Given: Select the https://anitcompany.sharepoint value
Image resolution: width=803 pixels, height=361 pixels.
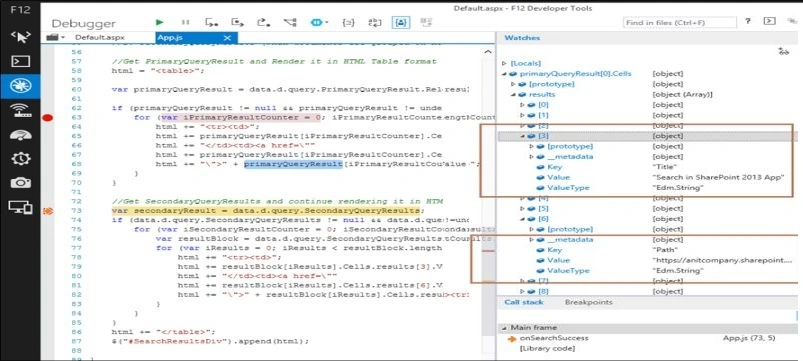Looking at the screenshot, I should 722,260.
